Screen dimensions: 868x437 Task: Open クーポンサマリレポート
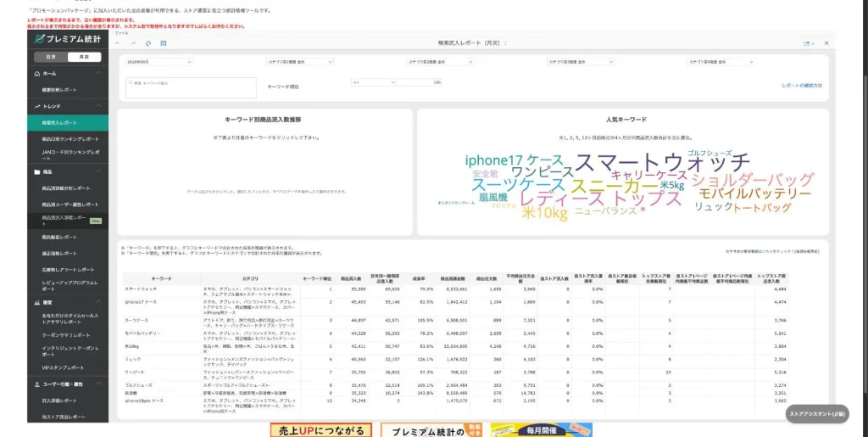click(x=66, y=335)
